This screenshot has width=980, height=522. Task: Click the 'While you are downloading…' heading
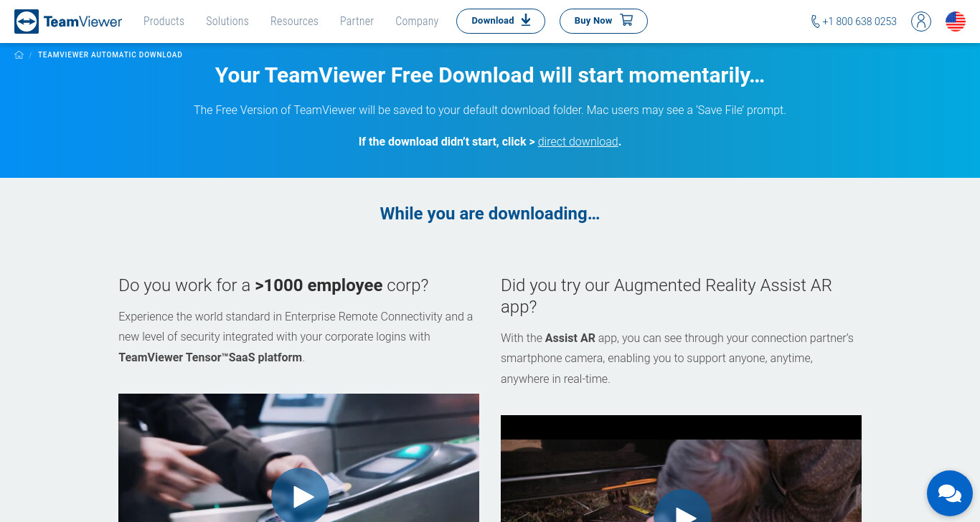click(490, 214)
